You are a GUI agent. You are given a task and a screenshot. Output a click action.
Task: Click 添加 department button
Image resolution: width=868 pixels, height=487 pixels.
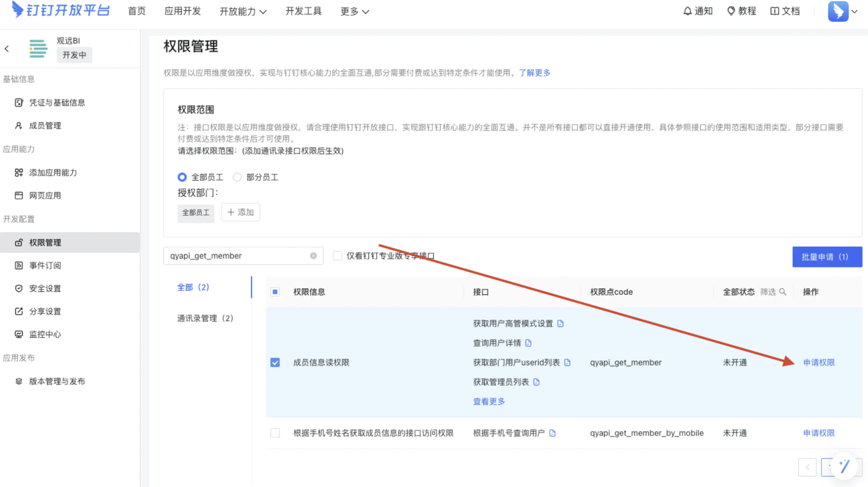(x=241, y=212)
